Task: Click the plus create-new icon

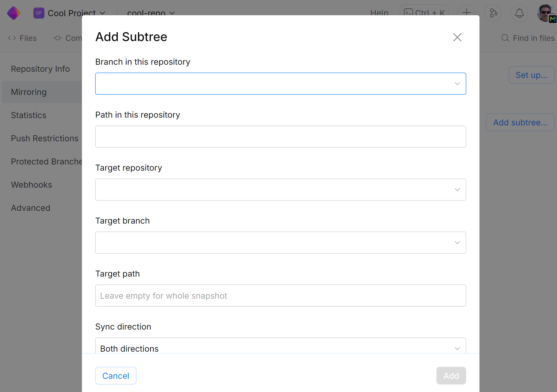Action: (x=466, y=12)
